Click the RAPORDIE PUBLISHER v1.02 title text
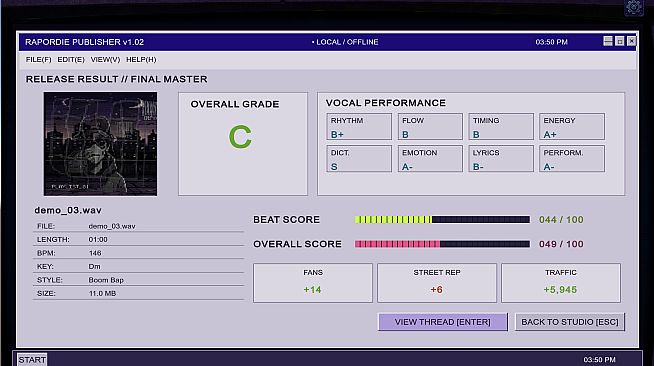The image size is (654, 366). click(84, 42)
